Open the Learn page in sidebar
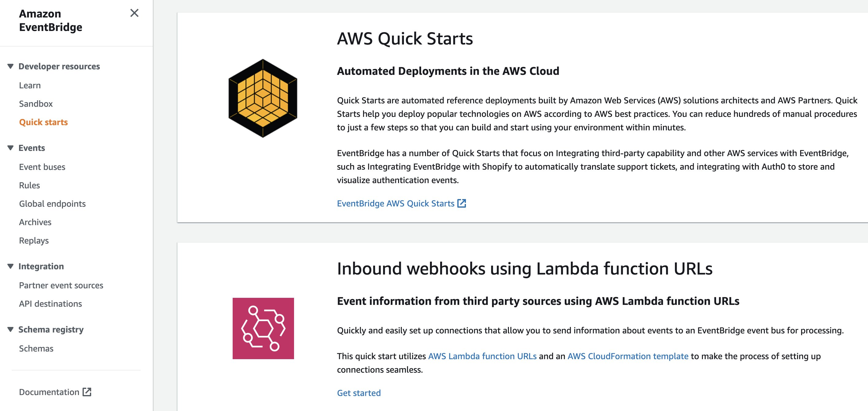 (x=30, y=86)
